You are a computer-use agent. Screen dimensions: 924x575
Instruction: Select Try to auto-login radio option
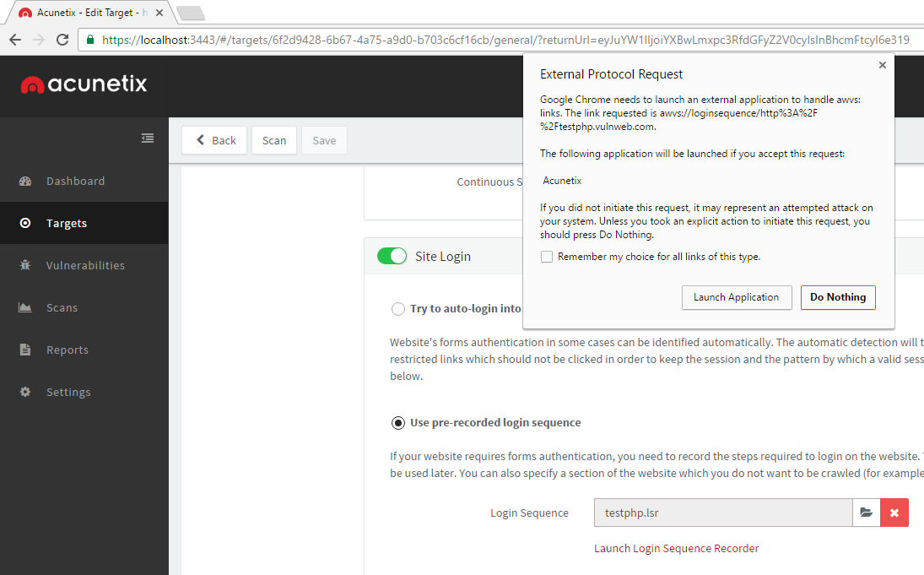click(398, 309)
